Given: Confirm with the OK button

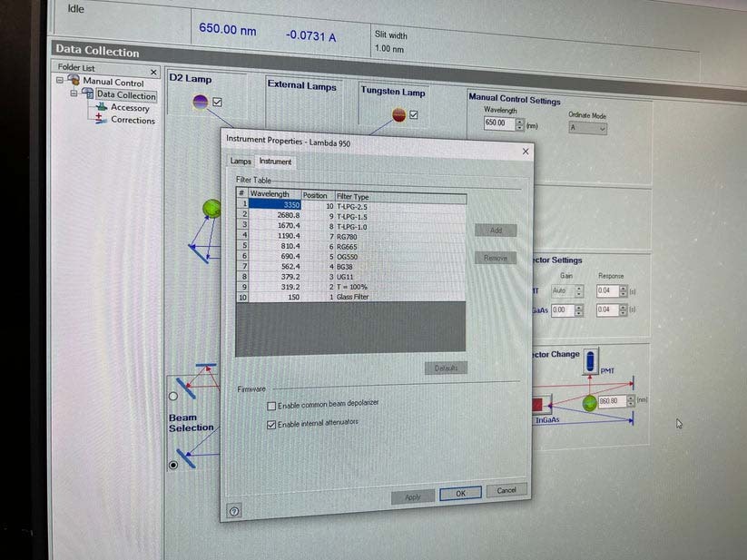Looking at the screenshot, I should click(x=459, y=493).
